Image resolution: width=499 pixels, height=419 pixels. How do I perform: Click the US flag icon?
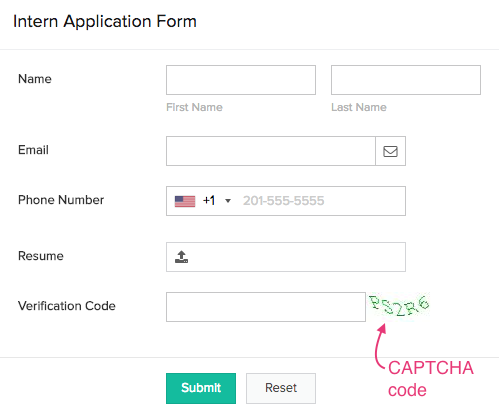(x=185, y=201)
